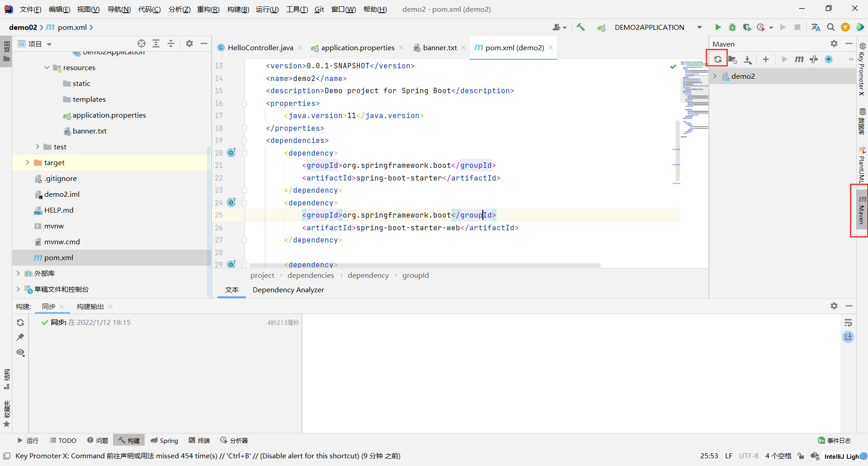Expand the test folder
Viewport: 868px width, 466px height.
[x=38, y=147]
